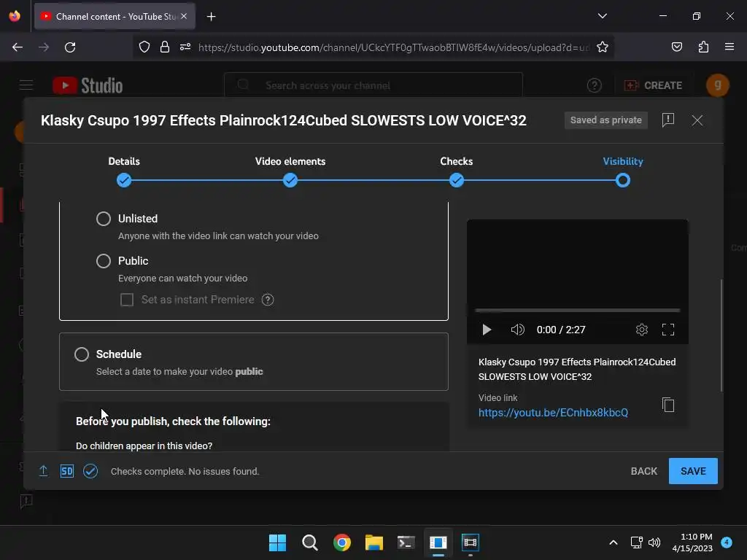The image size is (747, 560).
Task: Copy the video link
Action: pyautogui.click(x=668, y=405)
